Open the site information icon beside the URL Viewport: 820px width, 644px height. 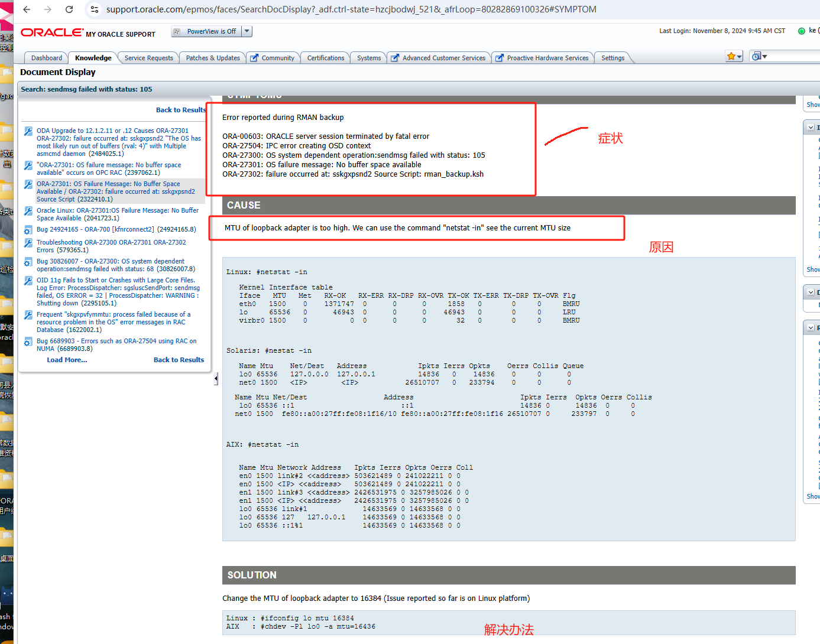point(95,9)
